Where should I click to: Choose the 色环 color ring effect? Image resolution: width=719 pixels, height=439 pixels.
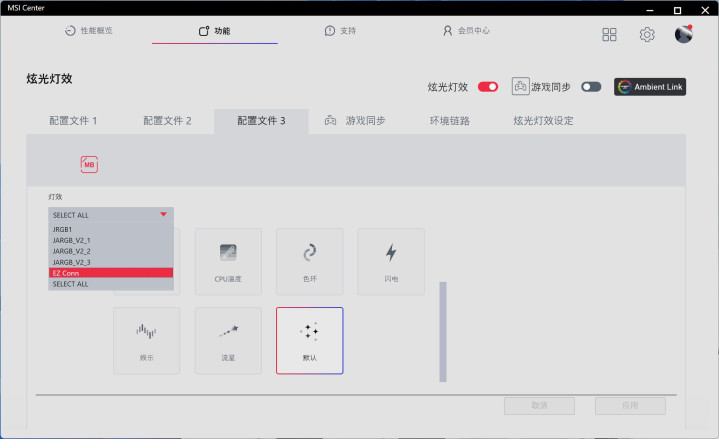point(310,261)
